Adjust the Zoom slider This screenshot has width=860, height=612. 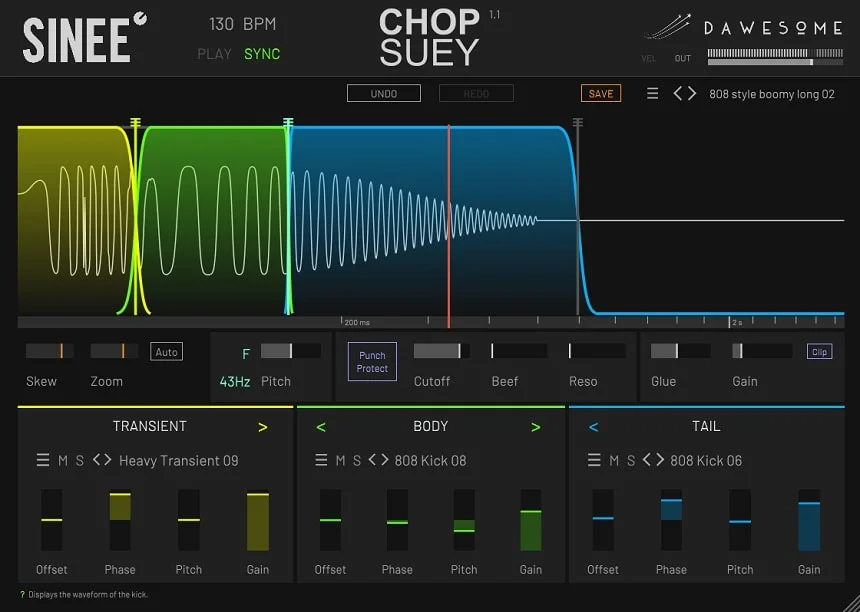[114, 351]
